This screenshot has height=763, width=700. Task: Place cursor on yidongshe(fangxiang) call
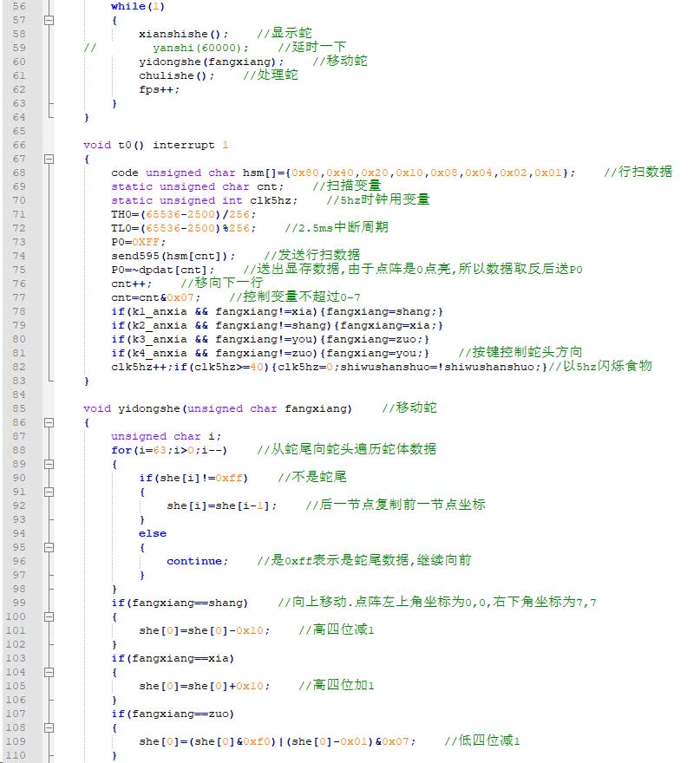click(211, 62)
